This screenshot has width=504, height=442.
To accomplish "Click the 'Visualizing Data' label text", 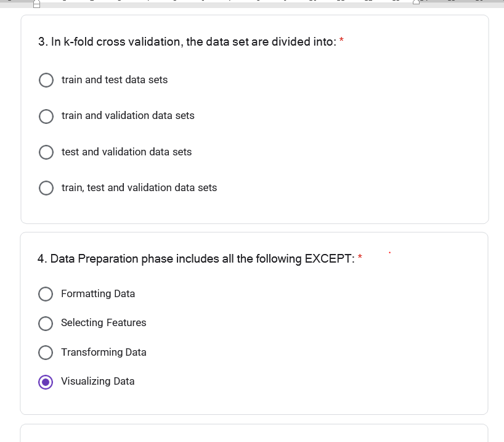I will coord(98,381).
